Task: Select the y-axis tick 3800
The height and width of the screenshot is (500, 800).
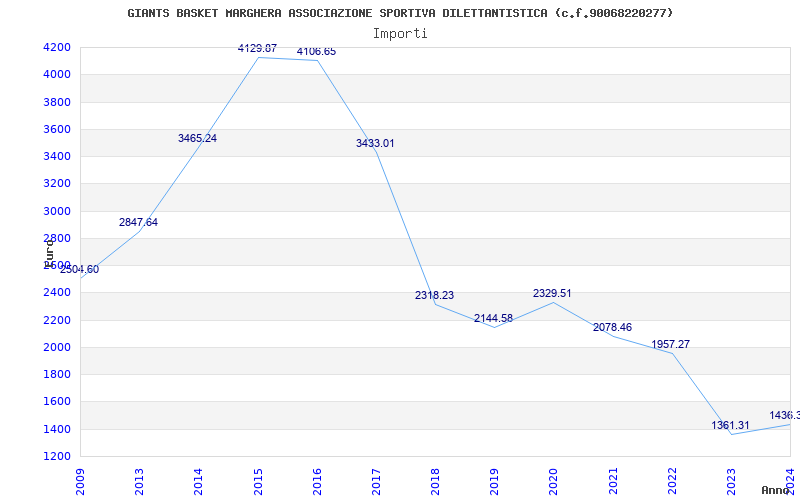Action: pos(56,102)
